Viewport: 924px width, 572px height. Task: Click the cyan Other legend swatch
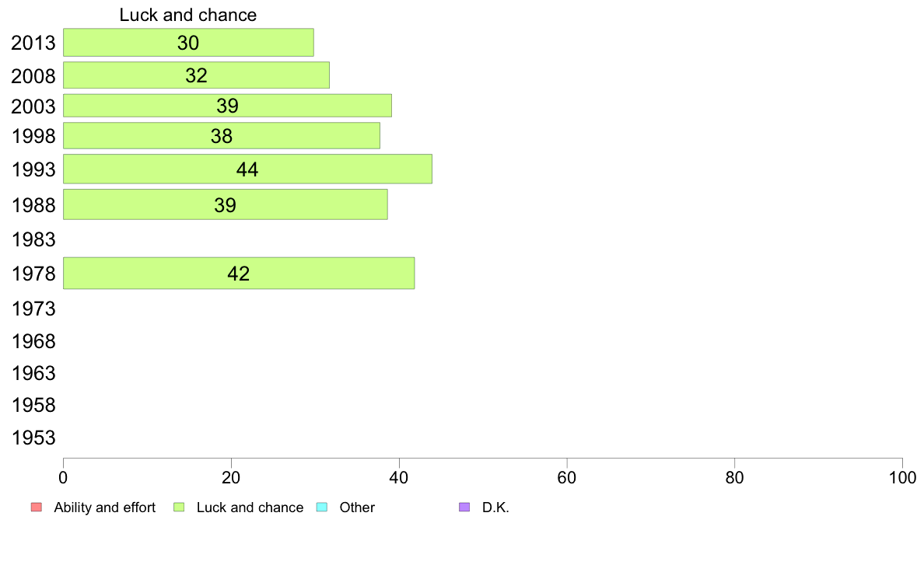322,507
